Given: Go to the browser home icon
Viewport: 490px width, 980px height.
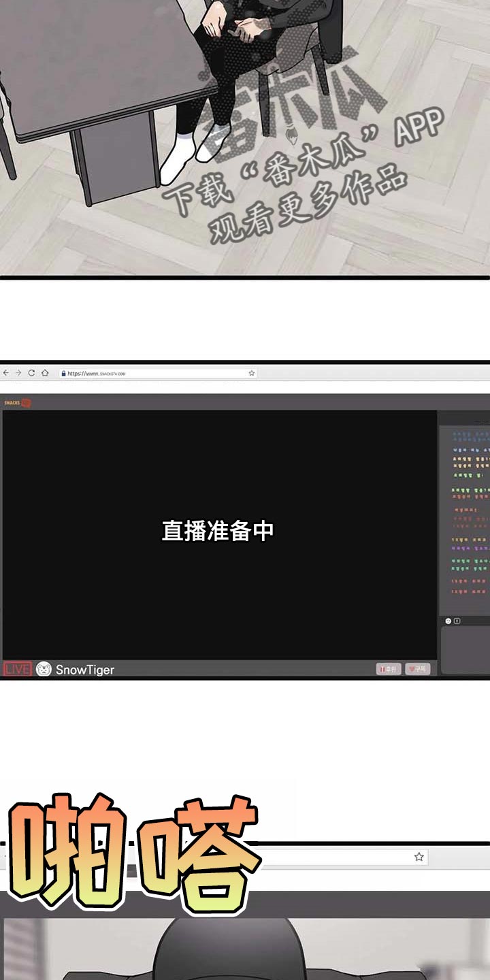Looking at the screenshot, I should 45,373.
